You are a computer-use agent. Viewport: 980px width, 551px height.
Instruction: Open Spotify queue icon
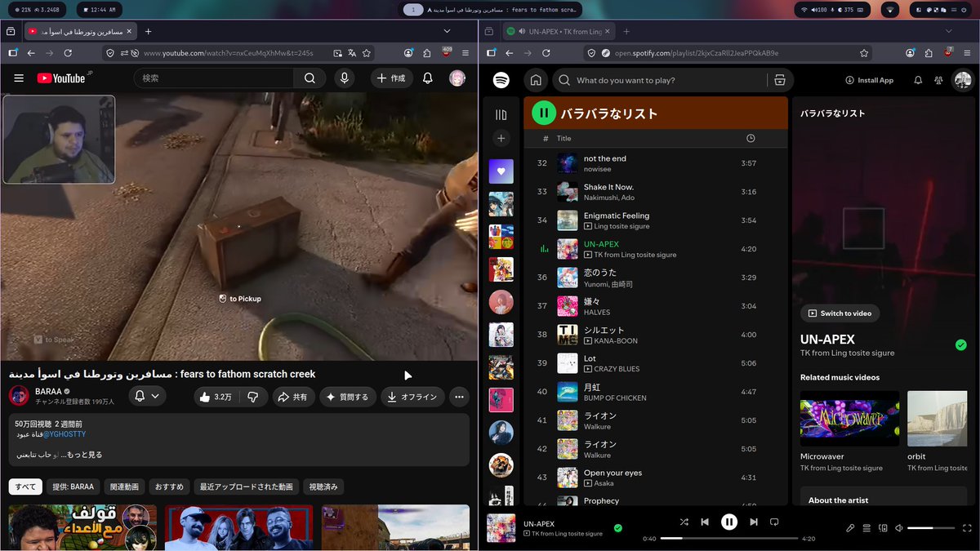pos(866,528)
